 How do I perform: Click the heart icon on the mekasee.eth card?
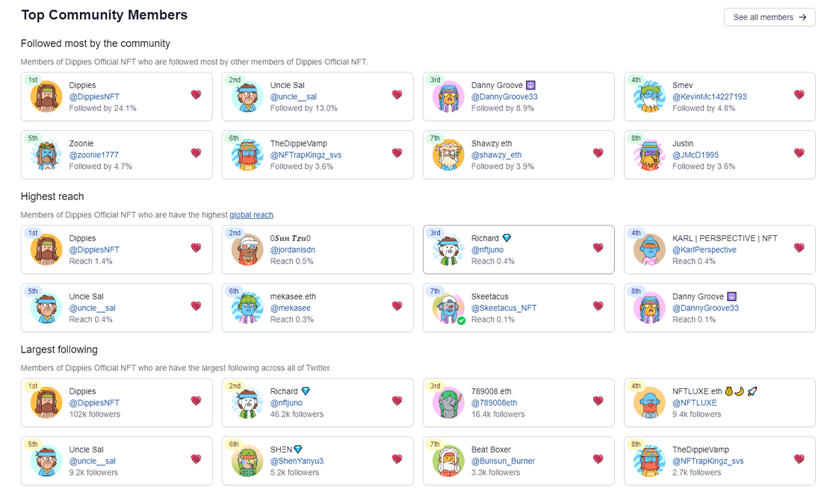pos(397,306)
